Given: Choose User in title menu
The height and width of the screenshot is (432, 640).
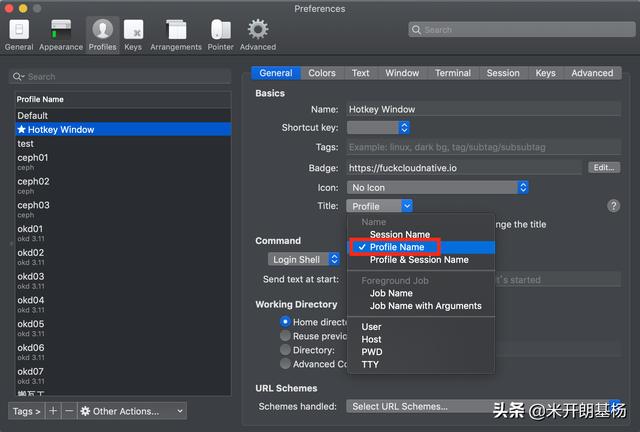Looking at the screenshot, I should pyautogui.click(x=421, y=327).
